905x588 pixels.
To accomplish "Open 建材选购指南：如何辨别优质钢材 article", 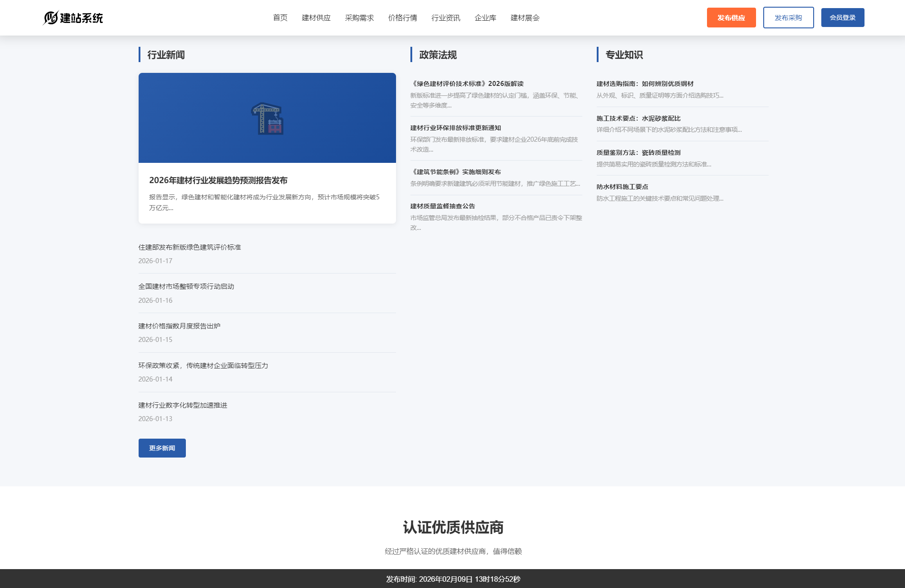I will click(645, 83).
